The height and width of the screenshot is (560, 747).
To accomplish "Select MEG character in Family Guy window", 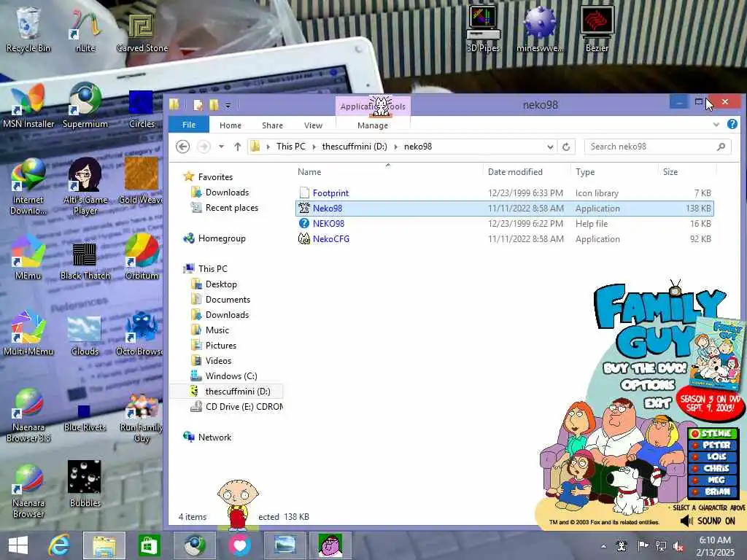I will point(713,480).
